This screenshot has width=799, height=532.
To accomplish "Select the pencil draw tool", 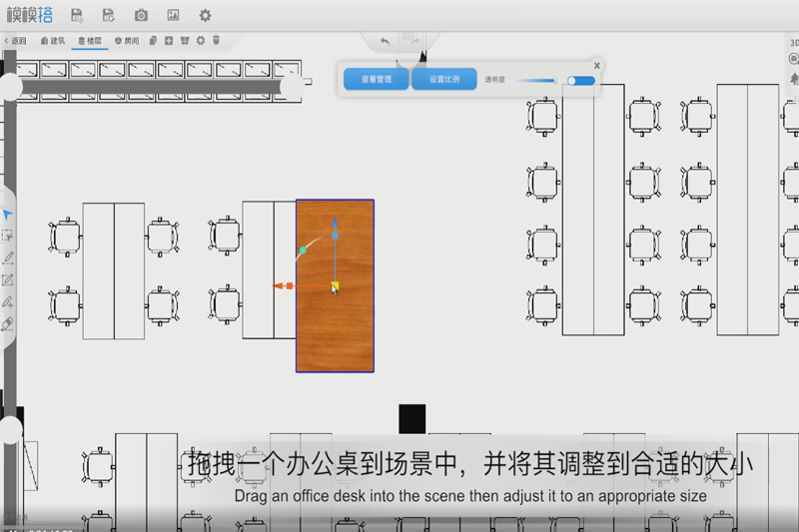I will (x=7, y=258).
